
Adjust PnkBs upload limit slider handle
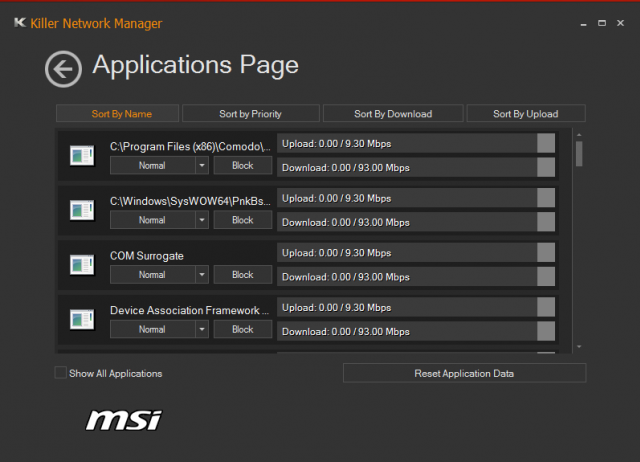tap(546, 198)
